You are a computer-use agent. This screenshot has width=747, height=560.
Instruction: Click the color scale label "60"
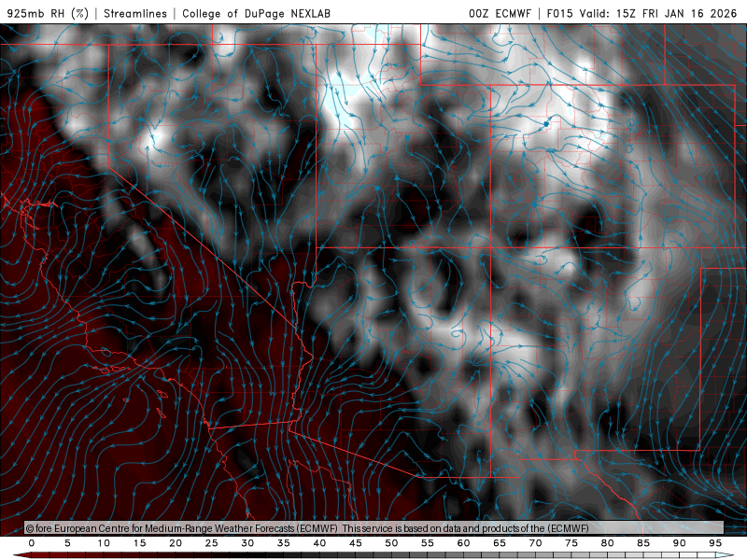click(463, 543)
